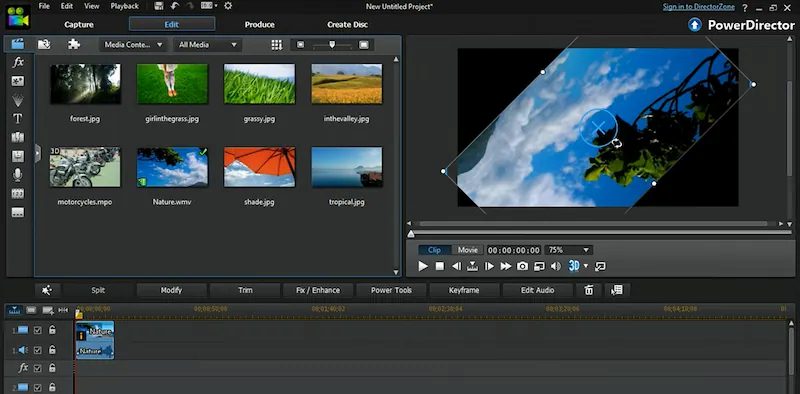Click the add tracks icon in timeline
Image resolution: width=800 pixels, height=394 pixels.
[48, 310]
